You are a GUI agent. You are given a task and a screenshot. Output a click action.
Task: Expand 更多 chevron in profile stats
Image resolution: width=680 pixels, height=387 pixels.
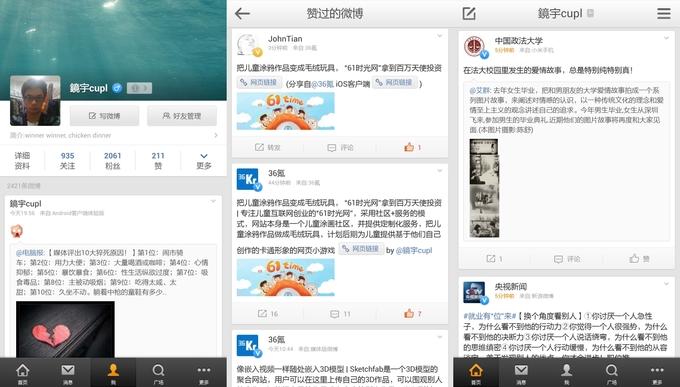(204, 161)
